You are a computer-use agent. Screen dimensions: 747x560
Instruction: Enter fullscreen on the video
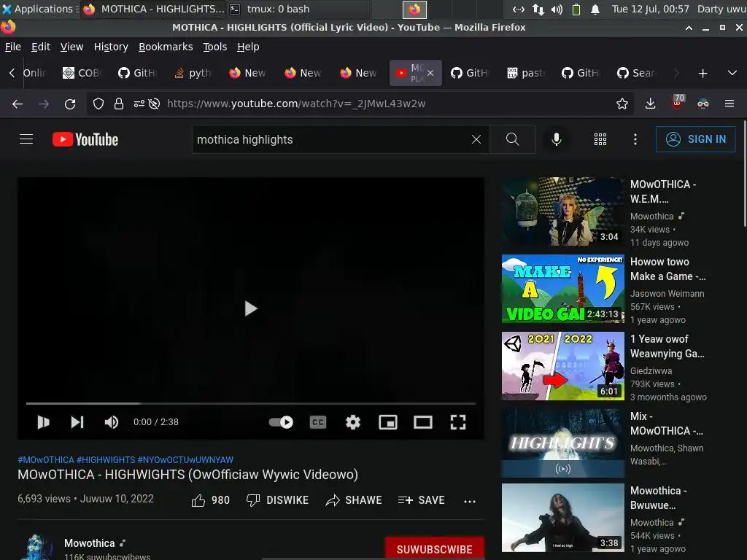[458, 422]
